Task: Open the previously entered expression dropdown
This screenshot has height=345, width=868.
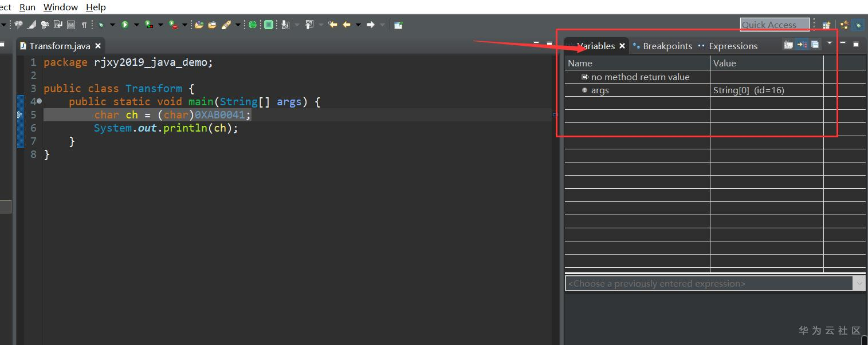Action: 859,283
